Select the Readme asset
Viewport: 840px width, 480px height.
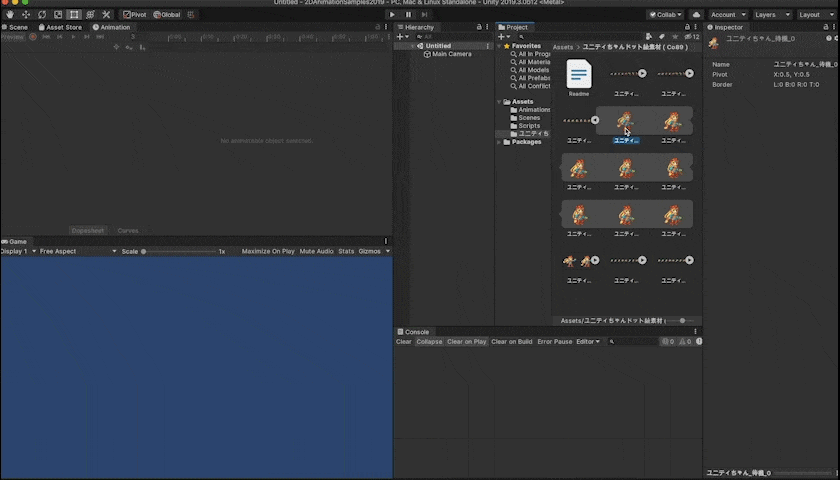pos(579,78)
